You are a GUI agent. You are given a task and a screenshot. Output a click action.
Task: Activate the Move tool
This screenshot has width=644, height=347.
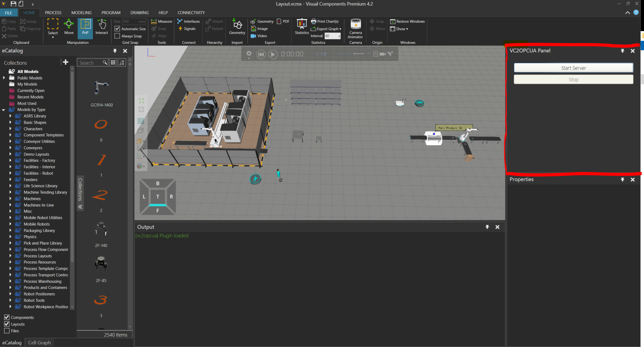69,27
